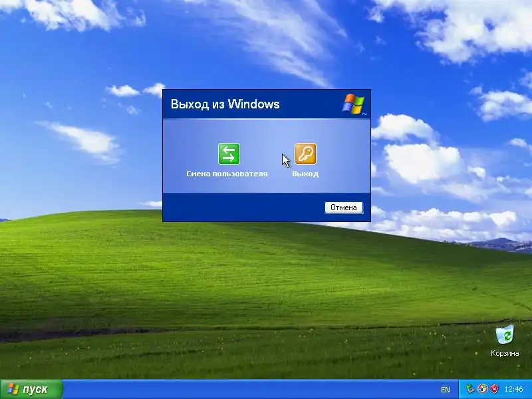Click the red shield Security Center tray icon
The width and height of the screenshot is (532, 399).
[x=495, y=389]
